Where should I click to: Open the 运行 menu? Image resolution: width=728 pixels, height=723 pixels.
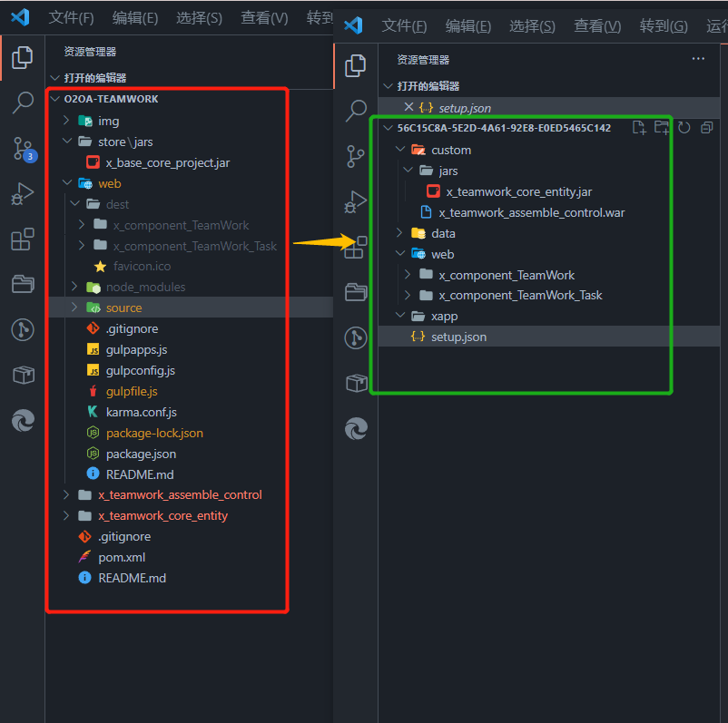[x=717, y=26]
